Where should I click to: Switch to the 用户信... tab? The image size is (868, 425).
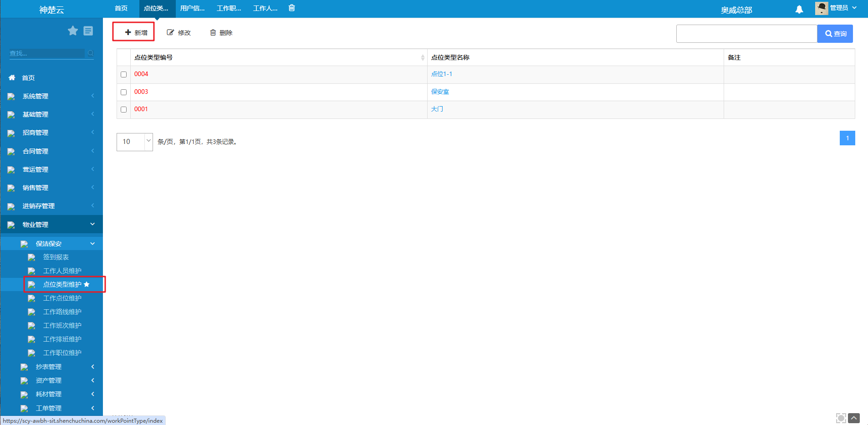click(x=192, y=8)
